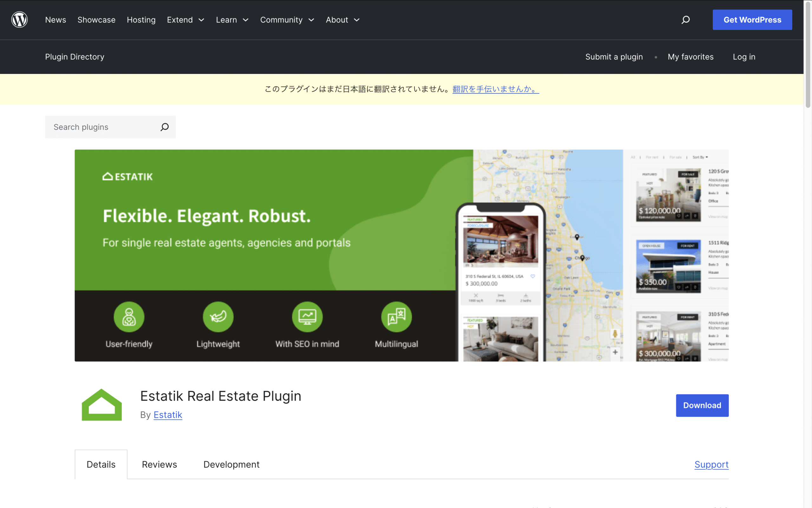Click the Get WordPress button
Screen dimensions: 812x508
coord(752,20)
